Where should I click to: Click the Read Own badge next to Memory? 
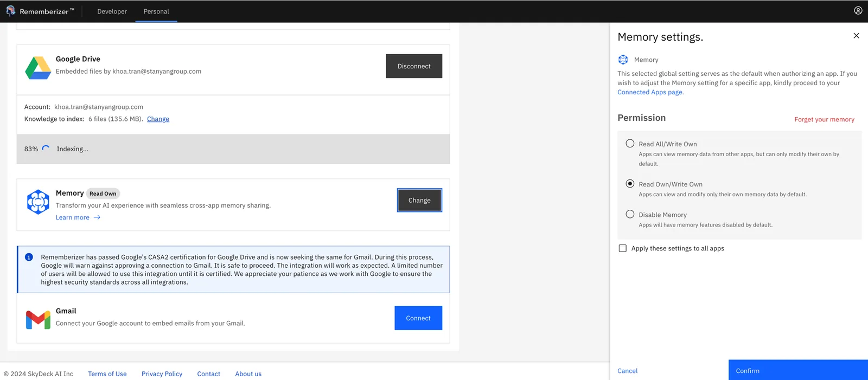[x=103, y=194]
